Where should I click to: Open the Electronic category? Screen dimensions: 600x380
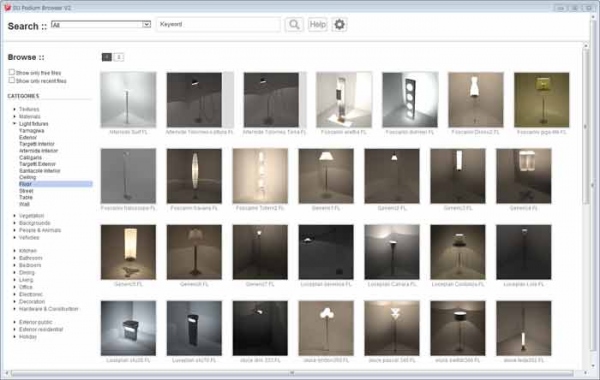[x=31, y=294]
